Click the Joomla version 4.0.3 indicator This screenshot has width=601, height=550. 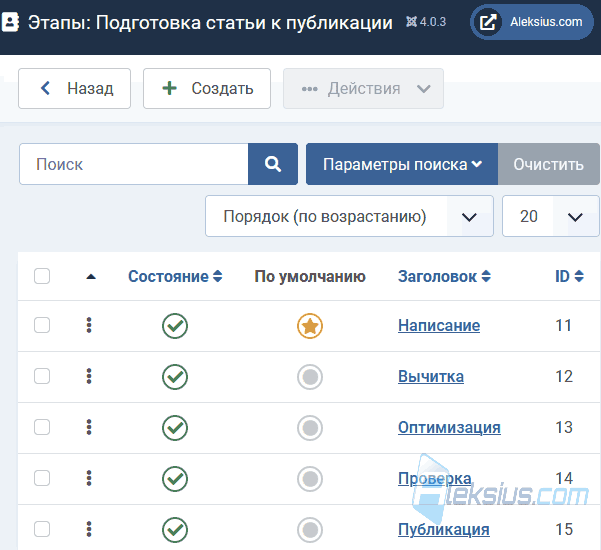coord(426,22)
